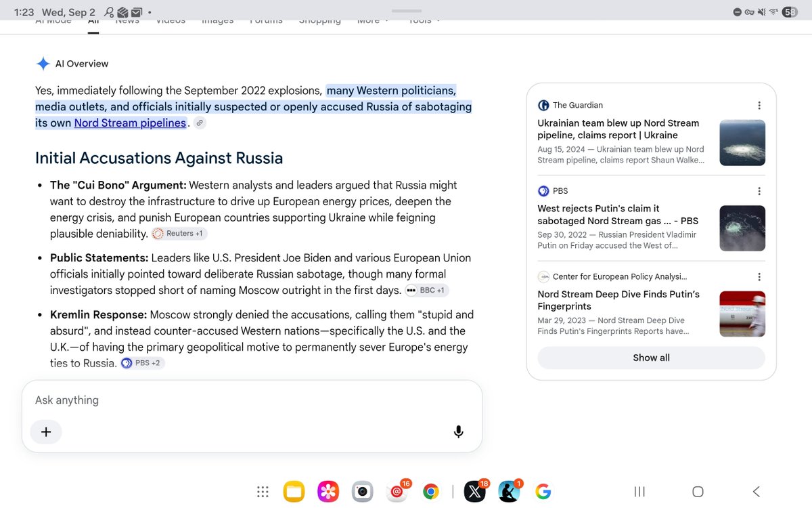Click the AI Overview label text
Viewport: 812px width, 508px height.
(x=82, y=64)
